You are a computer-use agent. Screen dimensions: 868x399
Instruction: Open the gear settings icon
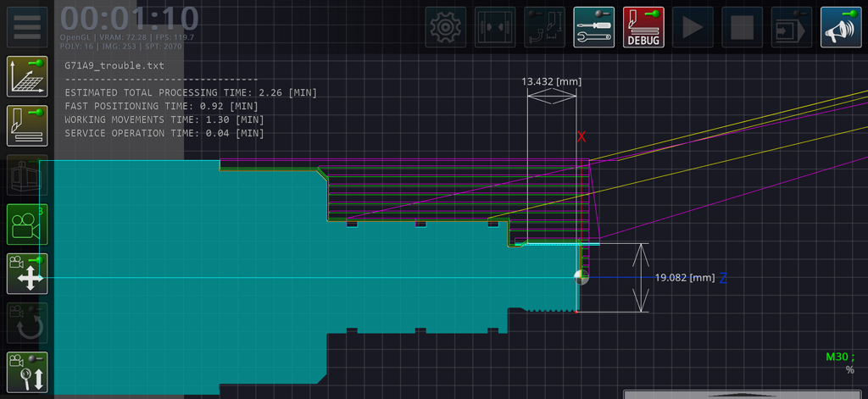pos(446,27)
